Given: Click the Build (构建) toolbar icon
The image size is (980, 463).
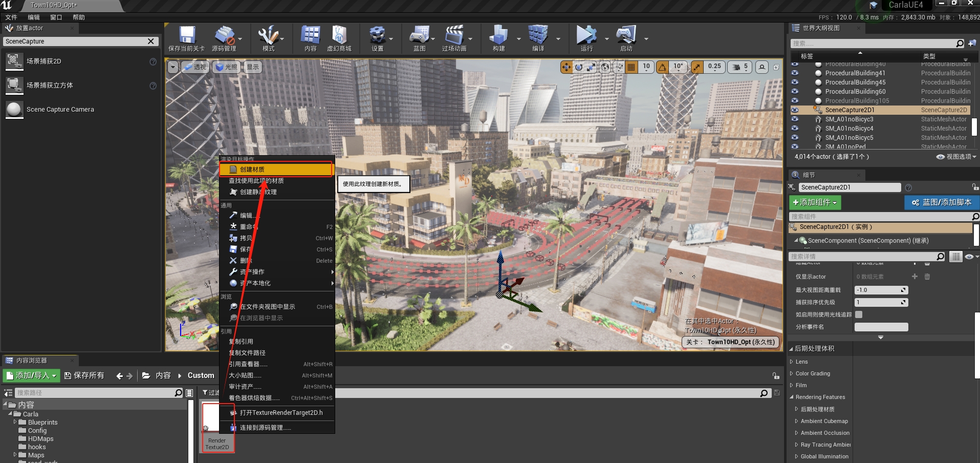Looking at the screenshot, I should pyautogui.click(x=498, y=36).
